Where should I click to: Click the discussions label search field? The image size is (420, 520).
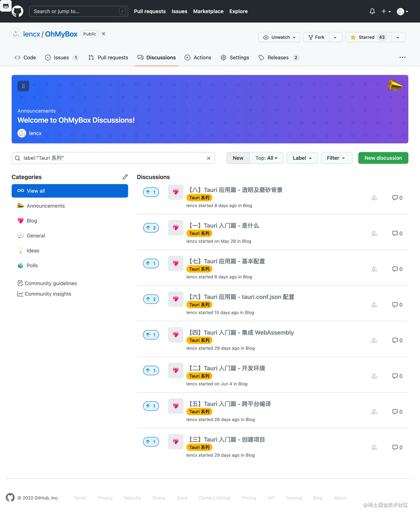[x=113, y=158]
